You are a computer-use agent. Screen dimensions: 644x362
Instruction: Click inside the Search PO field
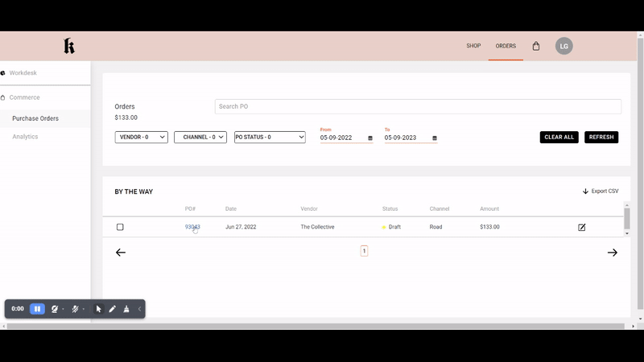click(x=418, y=106)
